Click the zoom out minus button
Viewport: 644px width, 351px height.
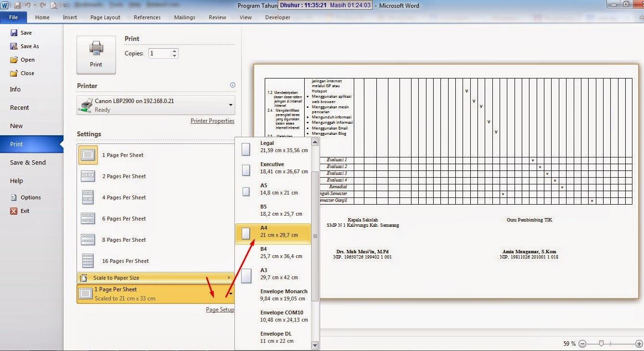(582, 344)
